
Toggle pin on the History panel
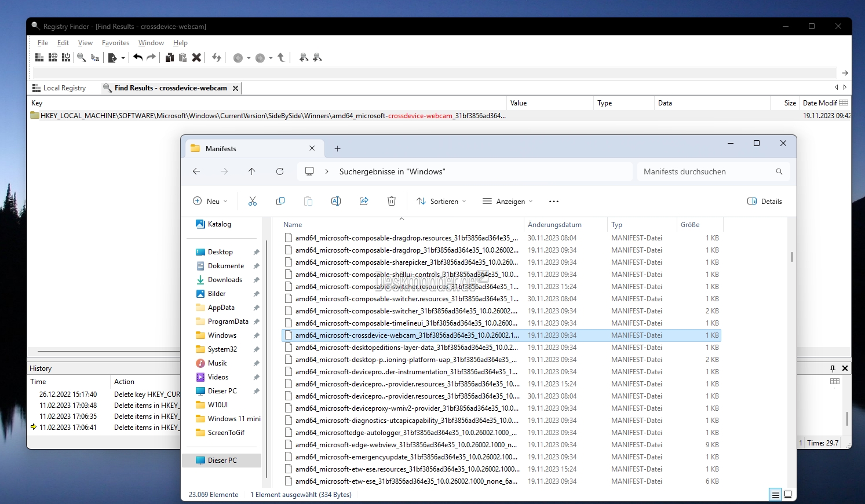[x=833, y=368]
